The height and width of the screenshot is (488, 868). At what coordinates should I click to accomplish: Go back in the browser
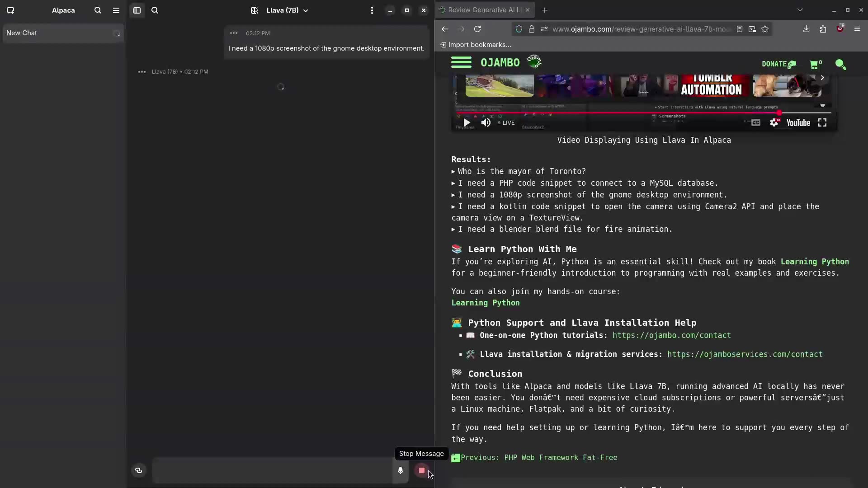coord(445,29)
